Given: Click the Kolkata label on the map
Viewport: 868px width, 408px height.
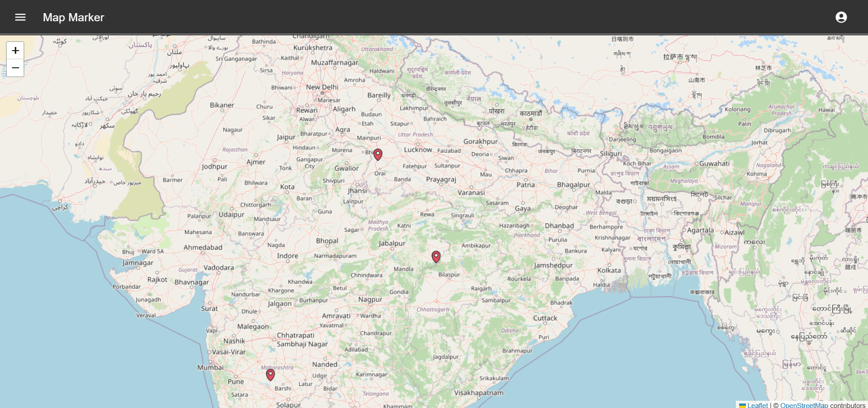Looking at the screenshot, I should tap(609, 270).
